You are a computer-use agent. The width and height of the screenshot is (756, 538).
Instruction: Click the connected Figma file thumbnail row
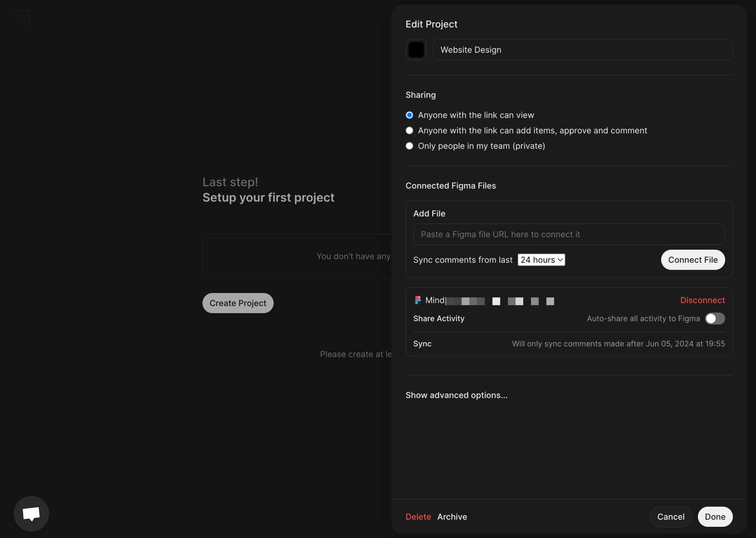(x=483, y=301)
